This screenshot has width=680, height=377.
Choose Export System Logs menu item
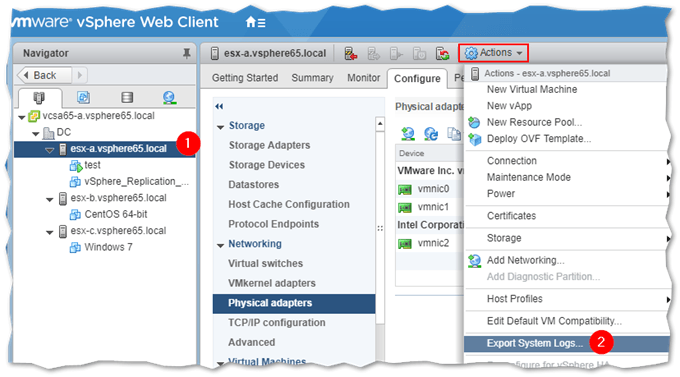(567, 344)
